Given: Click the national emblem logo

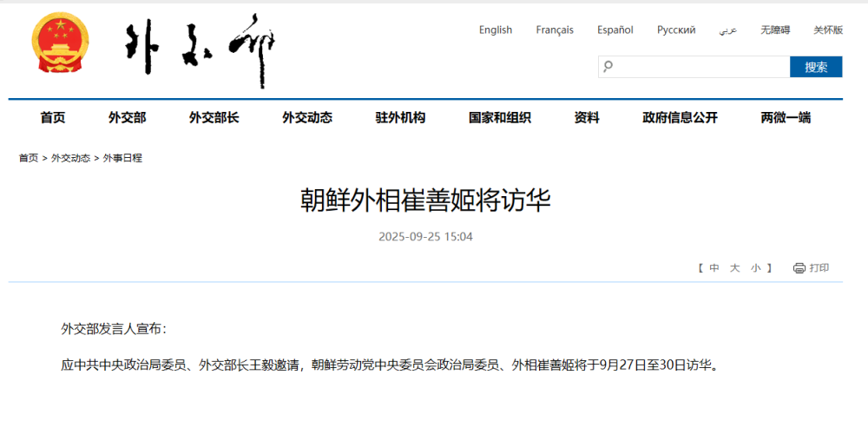Looking at the screenshot, I should tap(60, 48).
